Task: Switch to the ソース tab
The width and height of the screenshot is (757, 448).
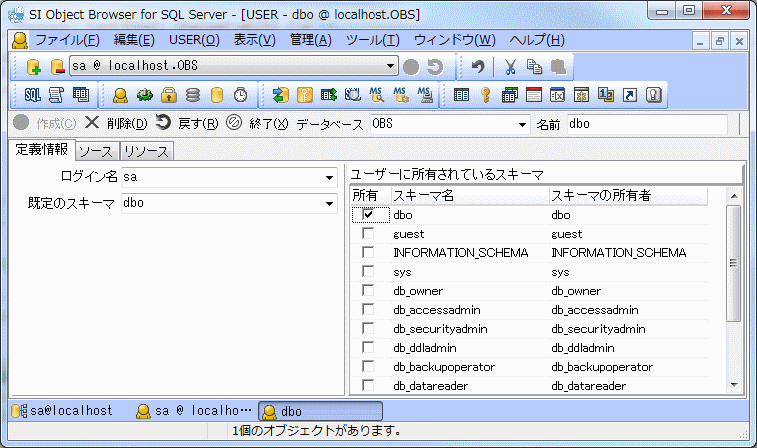Action: click(x=95, y=151)
